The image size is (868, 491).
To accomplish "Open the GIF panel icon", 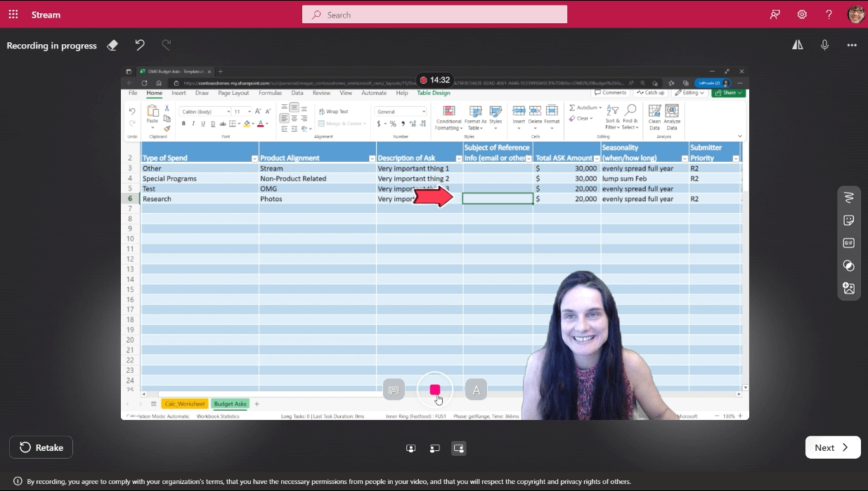I will [x=849, y=243].
